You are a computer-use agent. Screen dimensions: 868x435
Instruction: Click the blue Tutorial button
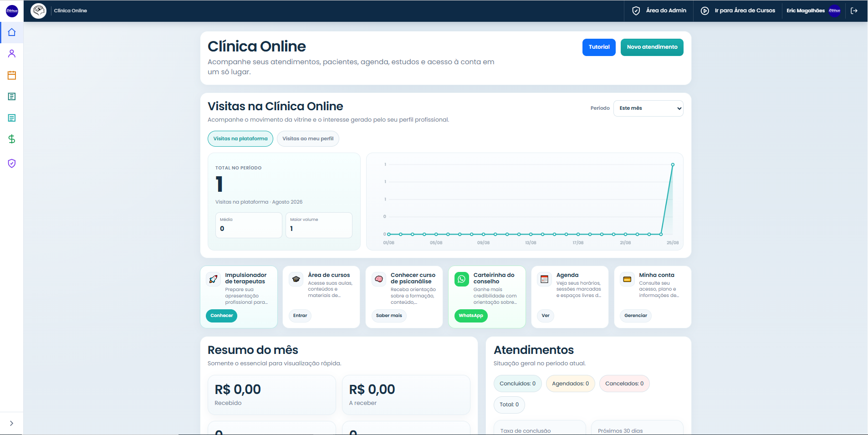599,47
